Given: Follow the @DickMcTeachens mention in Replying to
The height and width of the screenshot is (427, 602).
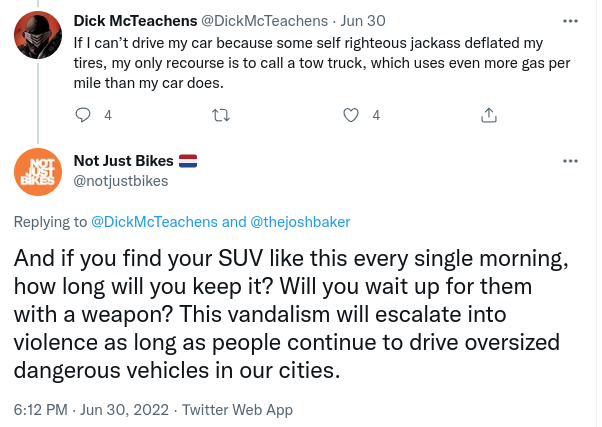Looking at the screenshot, I should 154,222.
